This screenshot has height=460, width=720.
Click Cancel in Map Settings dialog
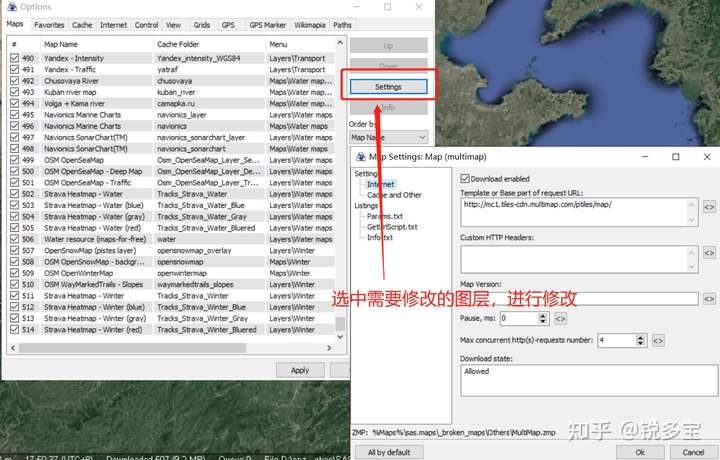point(693,452)
